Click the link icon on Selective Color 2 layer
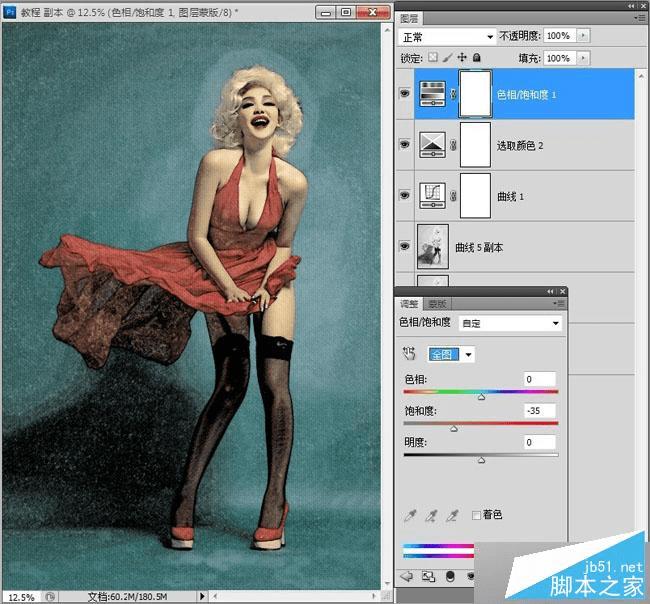 453,145
